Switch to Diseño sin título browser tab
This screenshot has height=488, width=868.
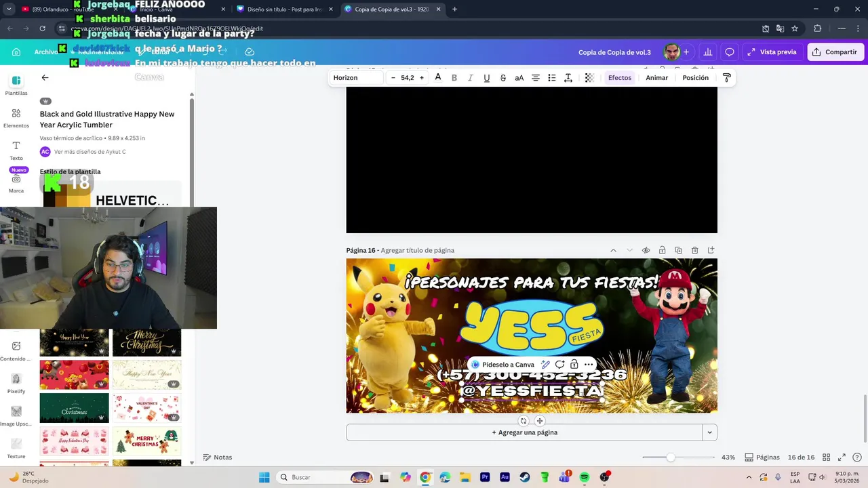pos(283,9)
